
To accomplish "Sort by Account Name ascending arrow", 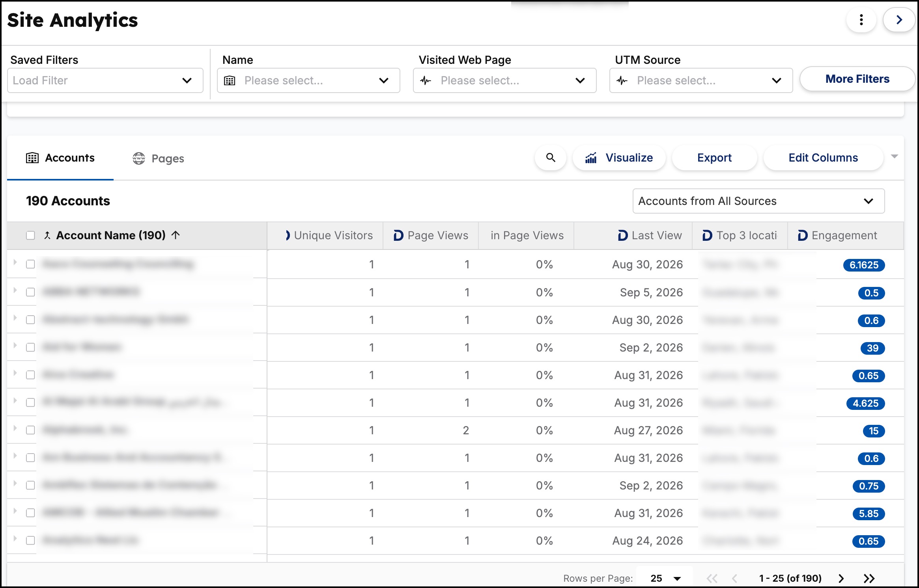I will tap(176, 235).
